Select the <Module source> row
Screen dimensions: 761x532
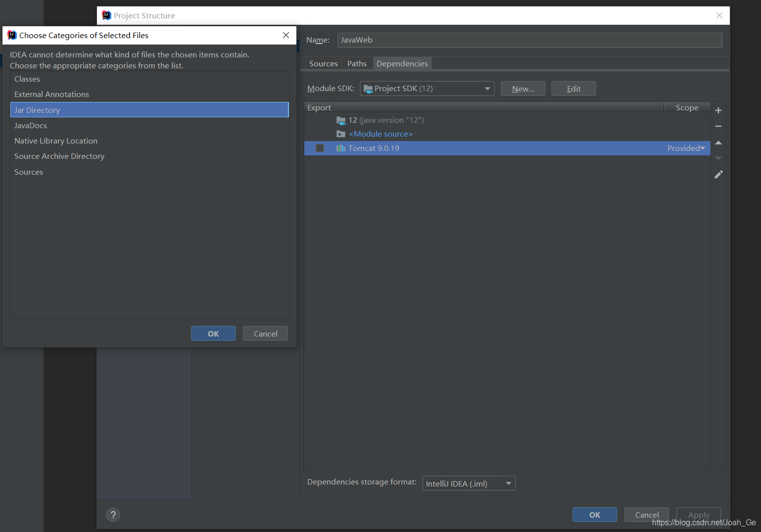pyautogui.click(x=507, y=134)
